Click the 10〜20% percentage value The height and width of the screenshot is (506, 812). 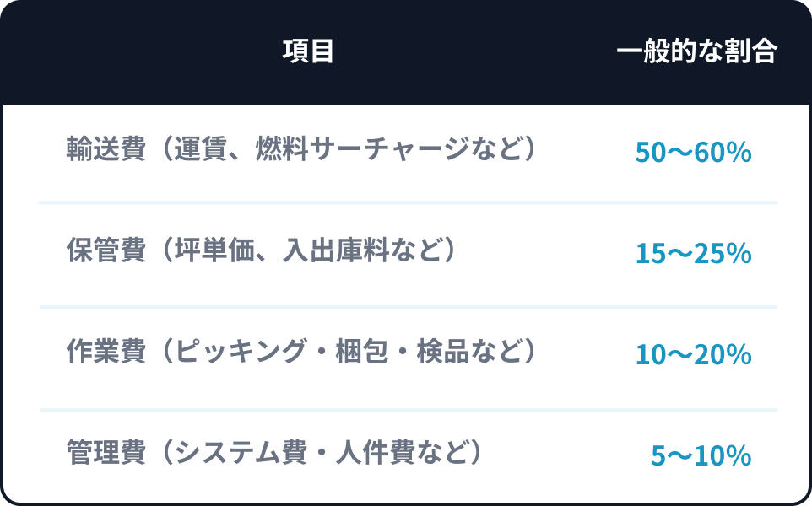693,355
